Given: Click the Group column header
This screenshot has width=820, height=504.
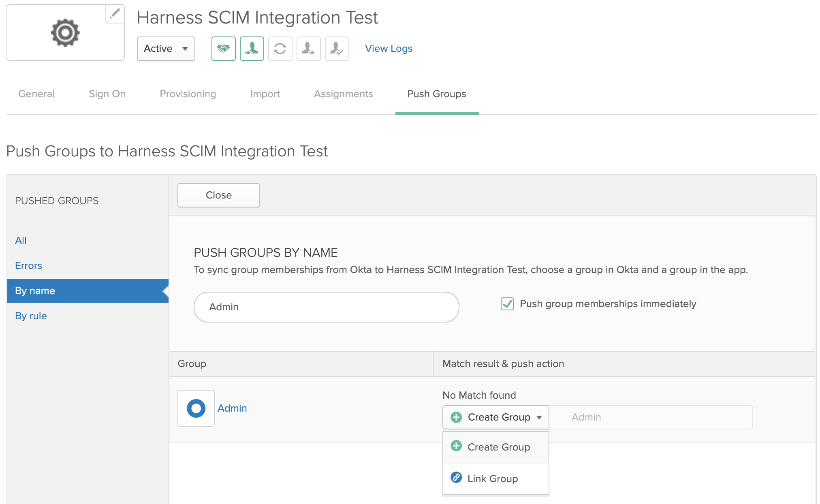Looking at the screenshot, I should click(x=192, y=364).
